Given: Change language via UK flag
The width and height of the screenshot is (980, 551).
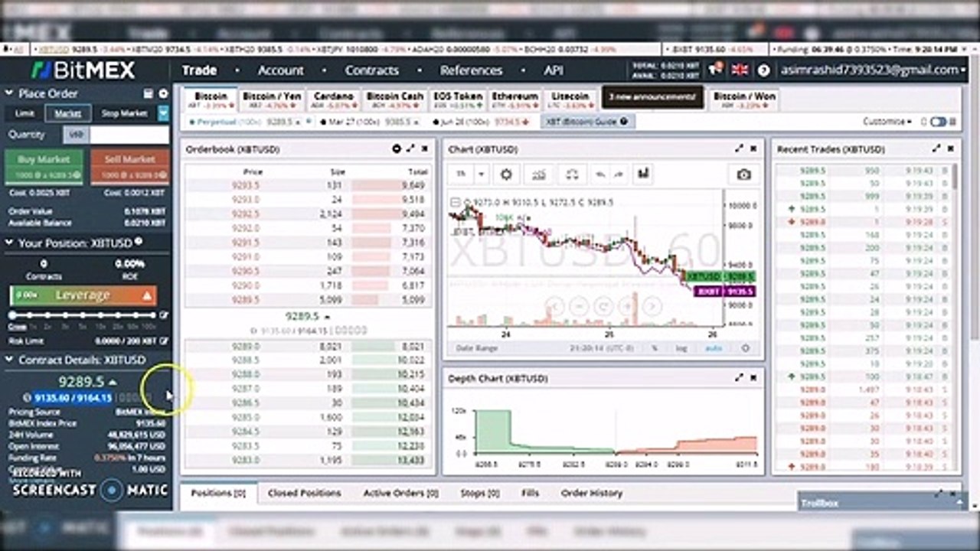Looking at the screenshot, I should coord(740,70).
